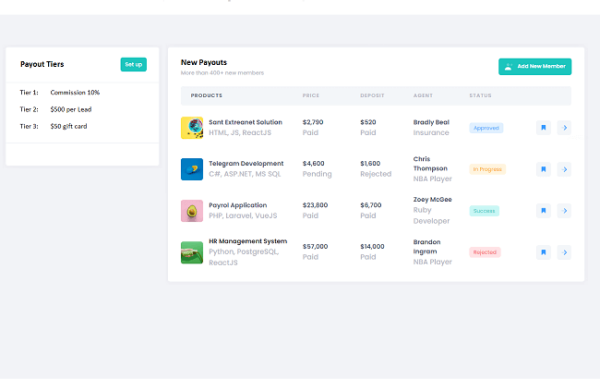
Task: Click the Add New Member button
Action: click(x=535, y=67)
